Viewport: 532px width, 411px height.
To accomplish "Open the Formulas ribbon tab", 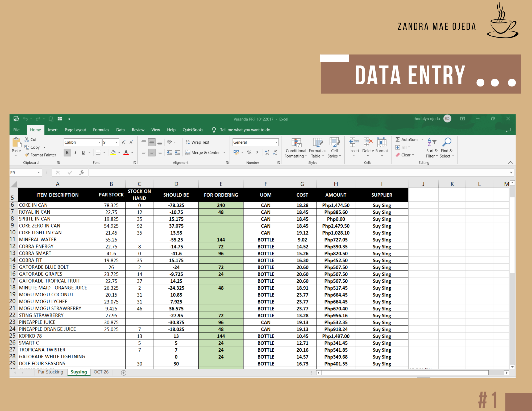I will (101, 130).
